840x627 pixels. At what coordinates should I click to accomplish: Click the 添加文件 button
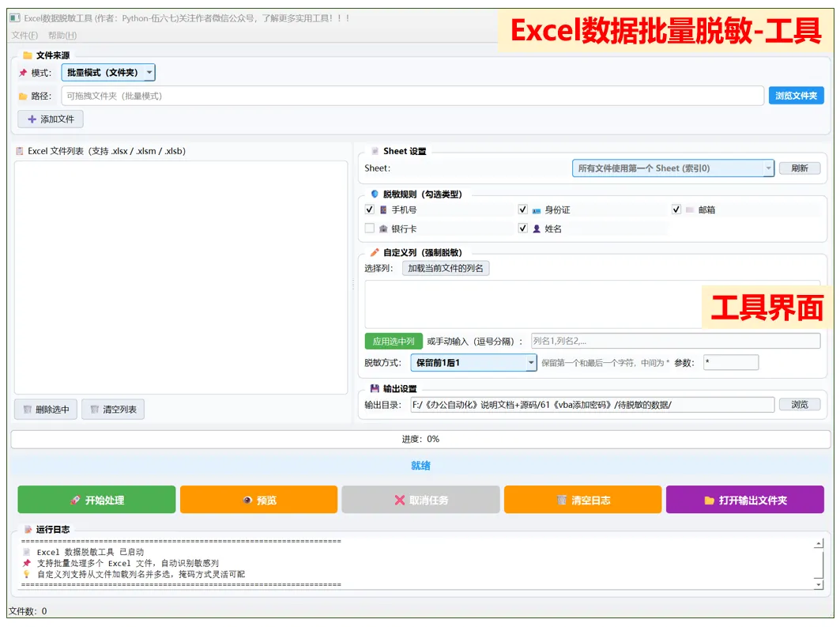click(51, 119)
